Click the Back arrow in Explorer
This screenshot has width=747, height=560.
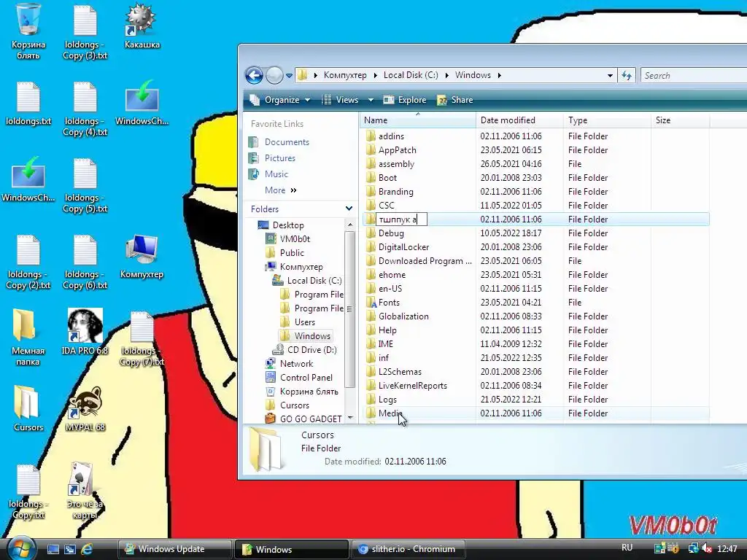(254, 75)
